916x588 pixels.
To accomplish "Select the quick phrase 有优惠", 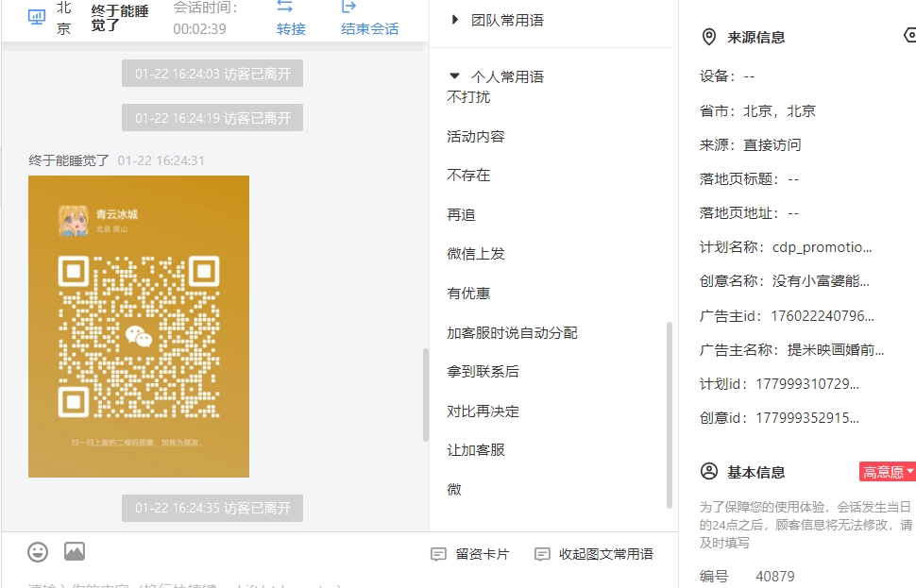I will (468, 294).
